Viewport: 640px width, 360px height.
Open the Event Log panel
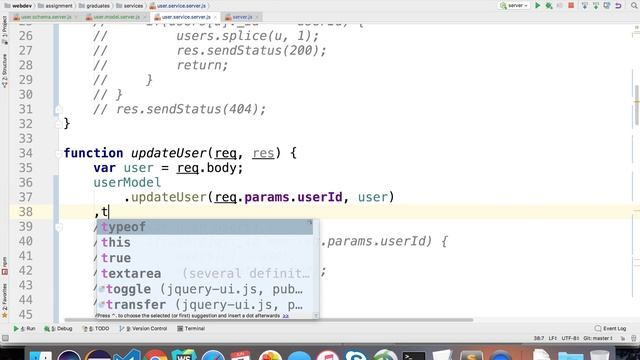(611, 329)
